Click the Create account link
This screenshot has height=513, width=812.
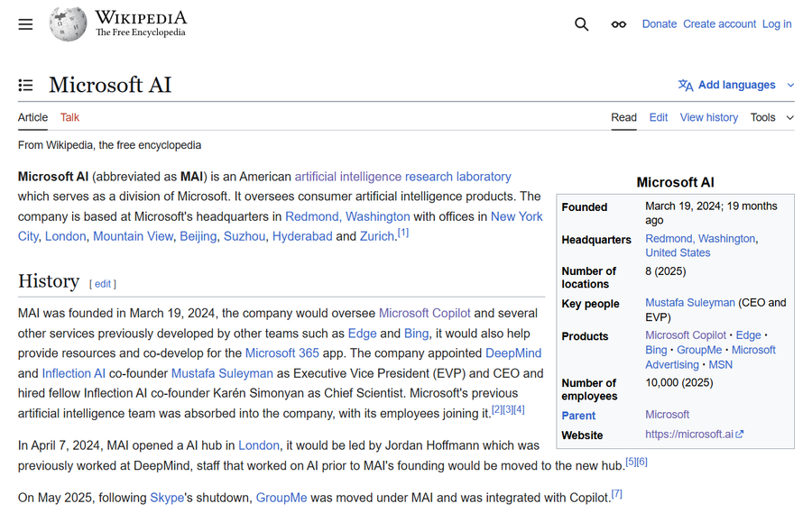(x=719, y=23)
